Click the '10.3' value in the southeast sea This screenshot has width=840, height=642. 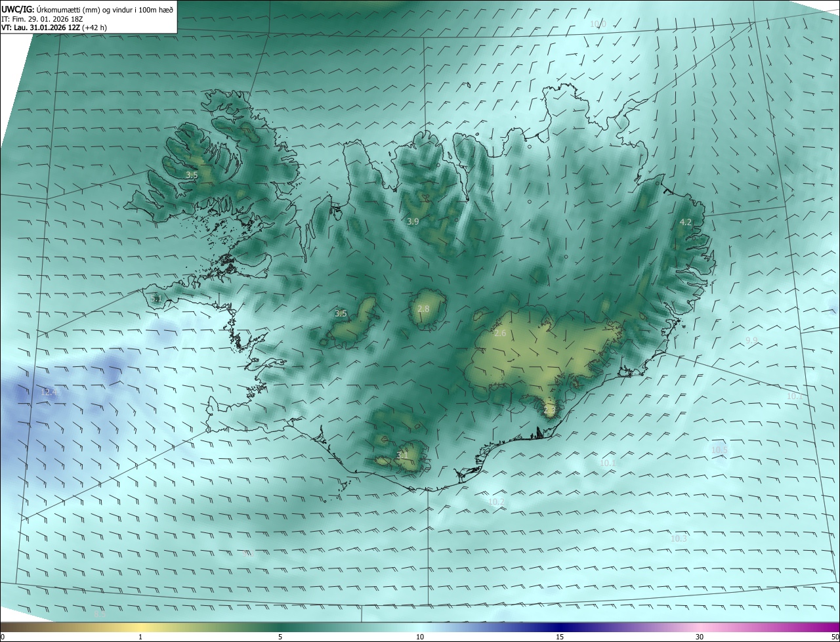click(x=679, y=539)
